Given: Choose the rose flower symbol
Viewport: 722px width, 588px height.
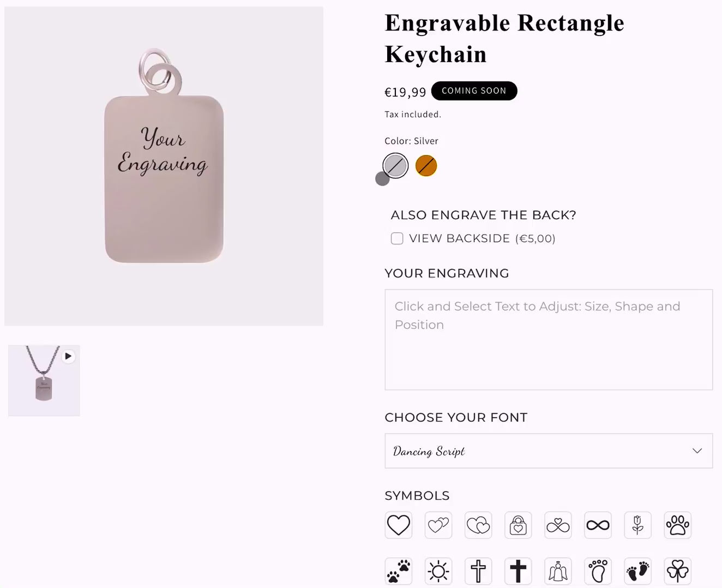Looking at the screenshot, I should coord(637,525).
